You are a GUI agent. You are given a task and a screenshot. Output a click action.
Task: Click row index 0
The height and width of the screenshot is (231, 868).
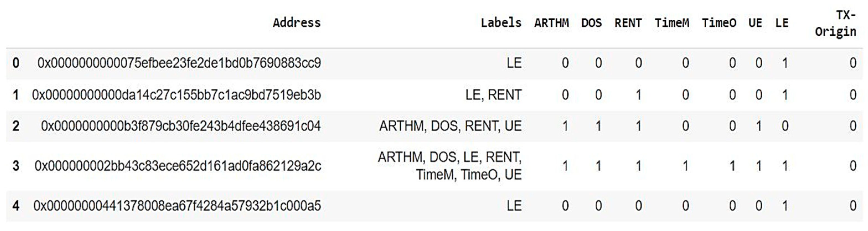pyautogui.click(x=15, y=63)
